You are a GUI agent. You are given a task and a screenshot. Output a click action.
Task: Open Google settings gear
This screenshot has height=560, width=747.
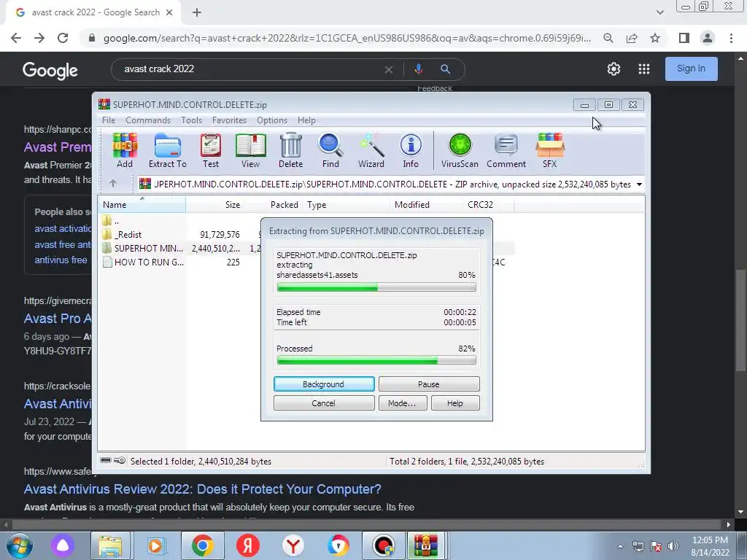(x=614, y=69)
